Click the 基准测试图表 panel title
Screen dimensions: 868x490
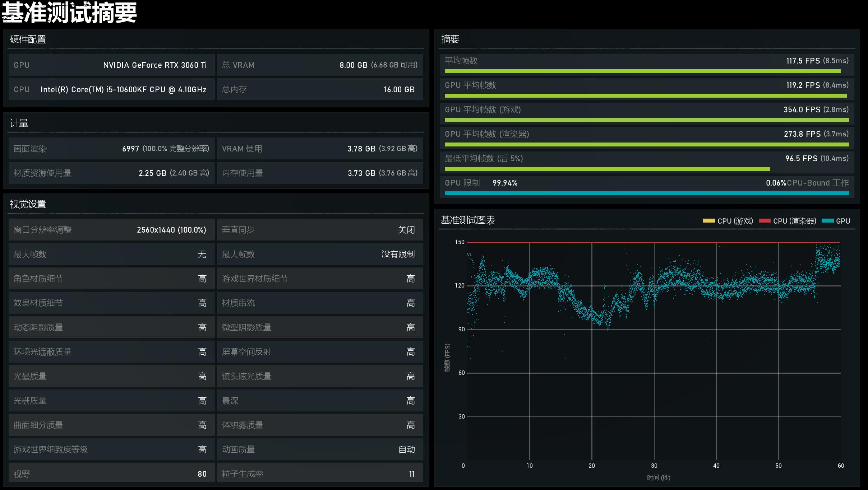point(468,220)
